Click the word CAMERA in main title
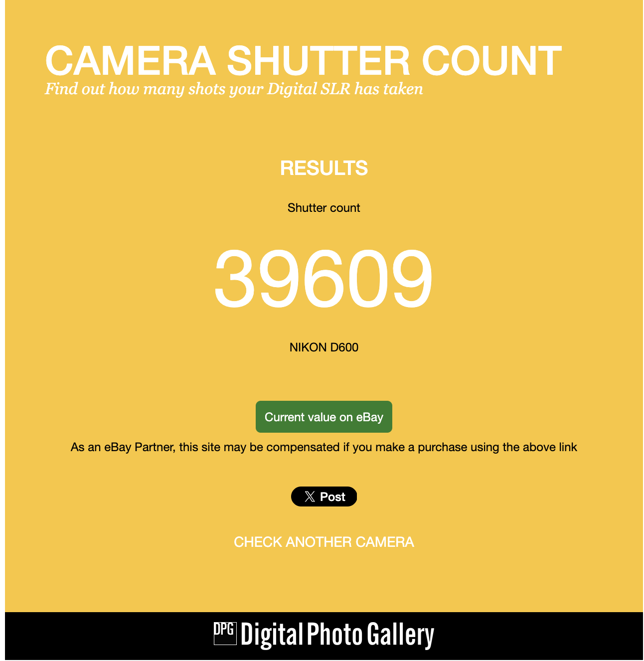This screenshot has width=644, height=661. [130, 61]
